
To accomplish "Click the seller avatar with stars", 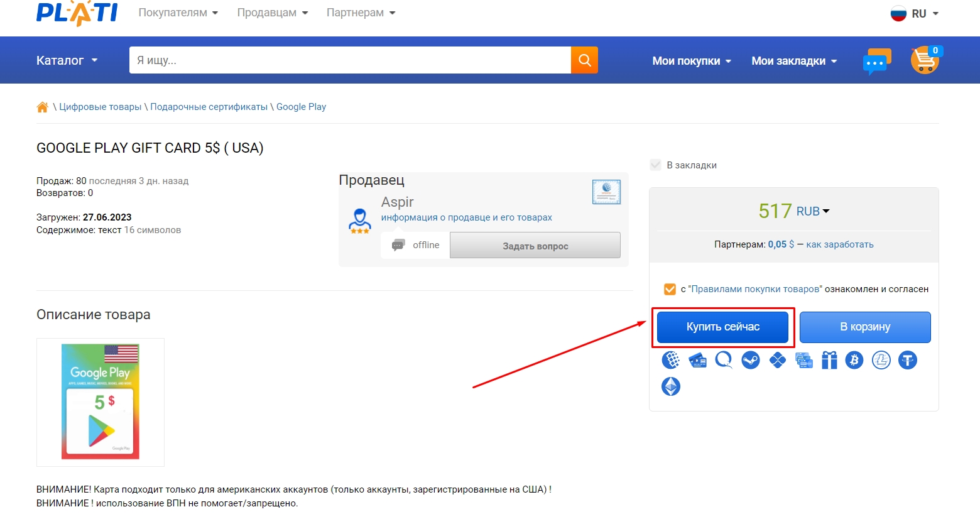I will (360, 221).
